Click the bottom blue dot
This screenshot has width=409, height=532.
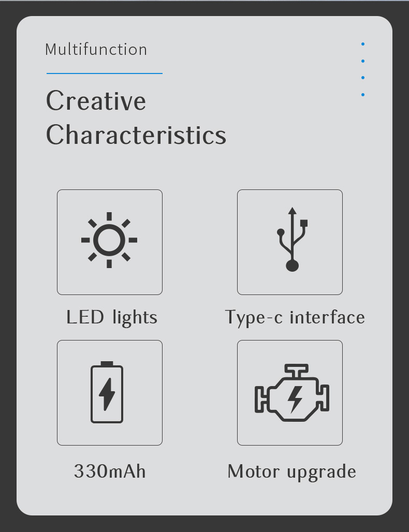coord(363,95)
